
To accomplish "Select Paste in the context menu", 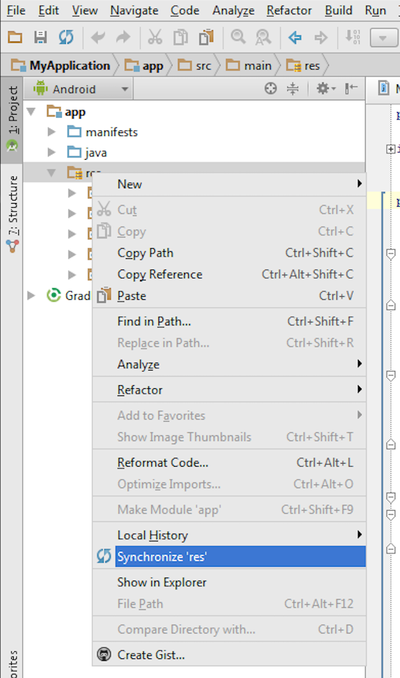I will [229, 296].
